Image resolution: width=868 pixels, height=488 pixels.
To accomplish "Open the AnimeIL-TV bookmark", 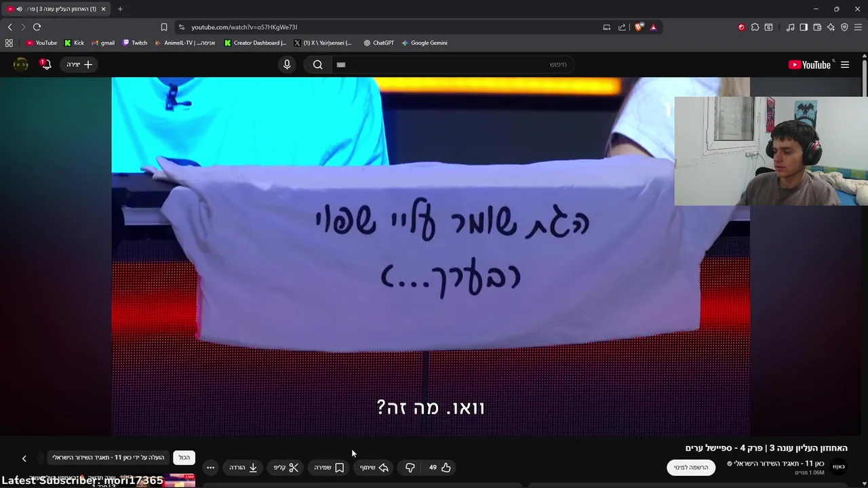I will pyautogui.click(x=184, y=43).
